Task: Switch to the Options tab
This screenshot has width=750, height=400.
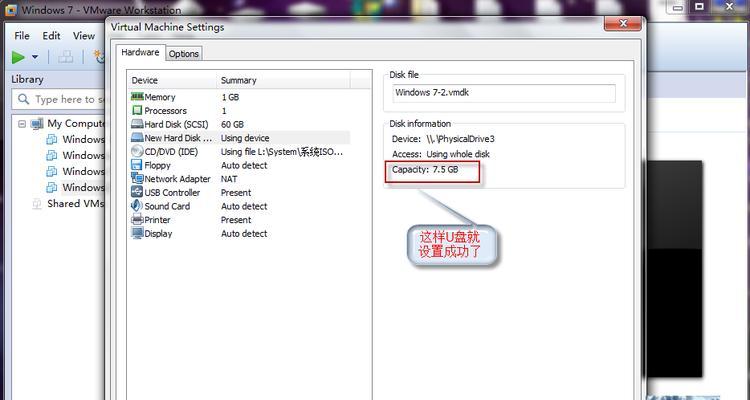Action: 184,54
